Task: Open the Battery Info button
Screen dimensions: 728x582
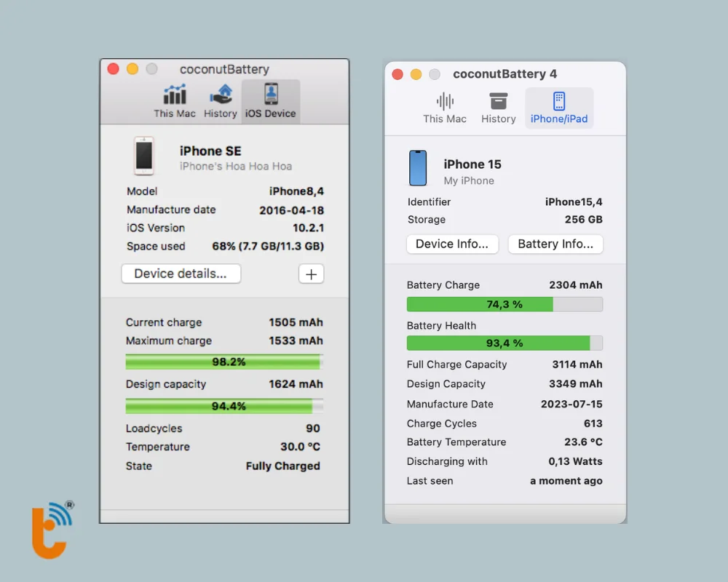Action: [x=555, y=244]
